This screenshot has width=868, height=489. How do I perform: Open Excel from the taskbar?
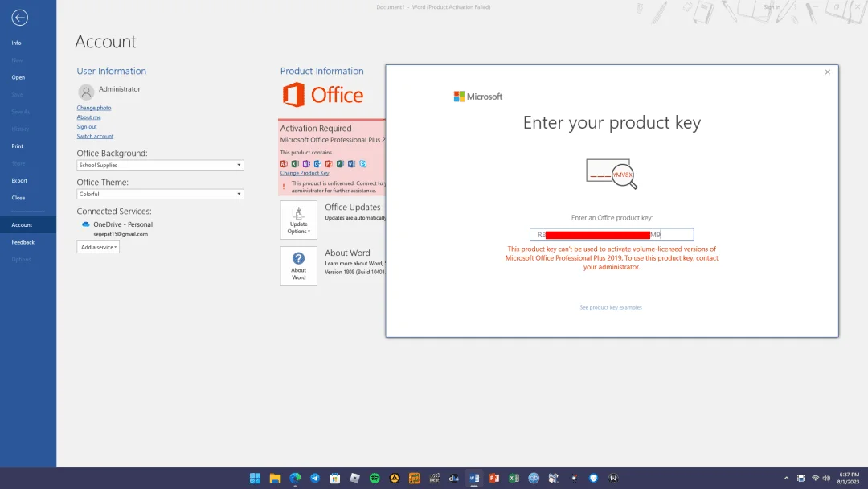[x=514, y=478]
